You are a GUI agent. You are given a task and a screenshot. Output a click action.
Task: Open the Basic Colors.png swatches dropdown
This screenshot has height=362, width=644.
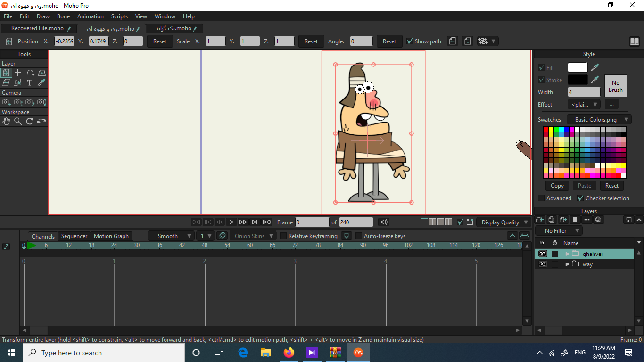599,119
